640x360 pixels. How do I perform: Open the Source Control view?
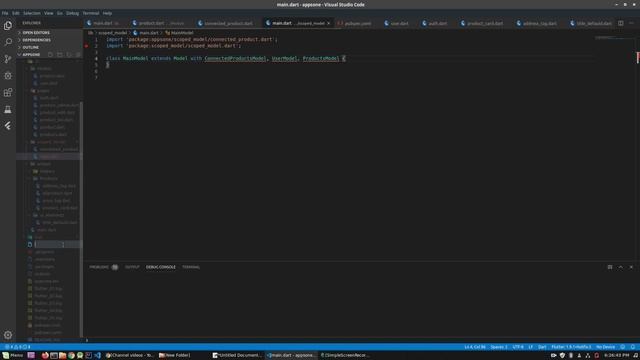[8, 59]
